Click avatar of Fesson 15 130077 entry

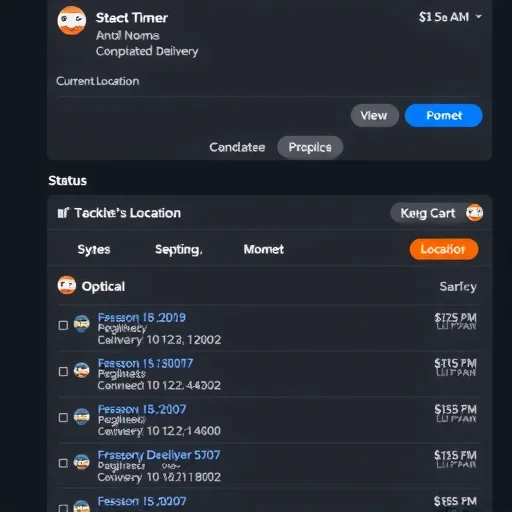coord(82,370)
